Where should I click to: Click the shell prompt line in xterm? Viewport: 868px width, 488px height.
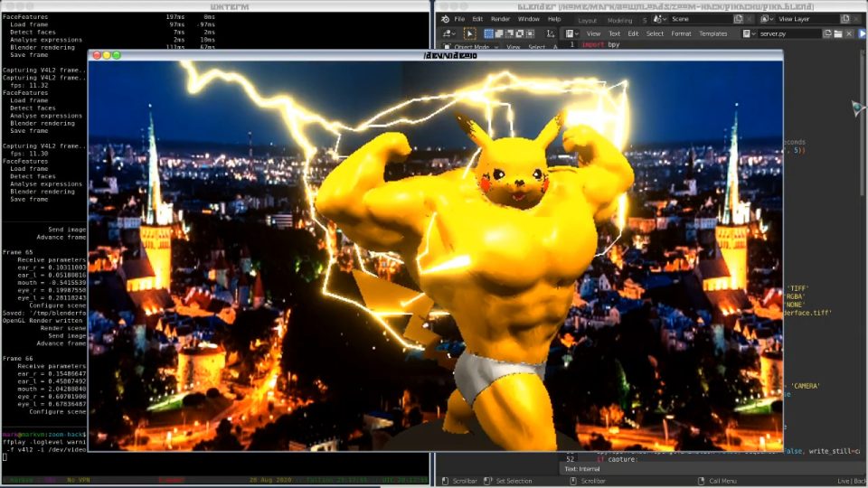pyautogui.click(x=44, y=435)
